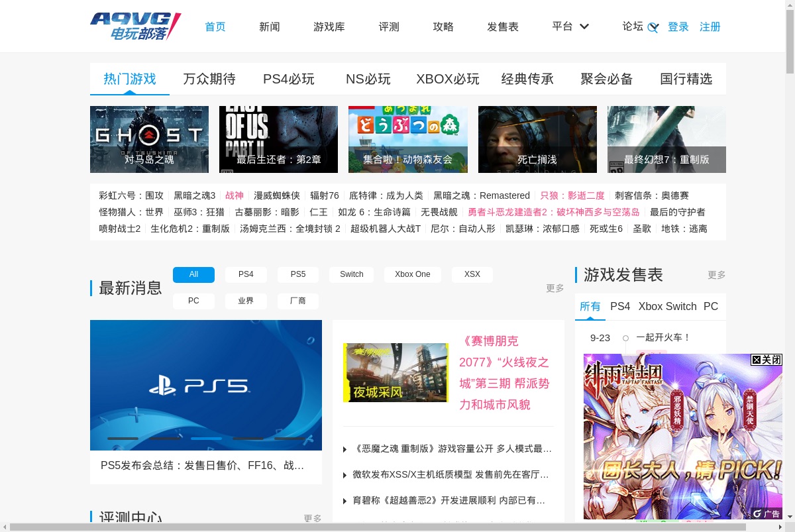Open 一起开火车！ release entry
The width and height of the screenshot is (795, 532).
663,337
